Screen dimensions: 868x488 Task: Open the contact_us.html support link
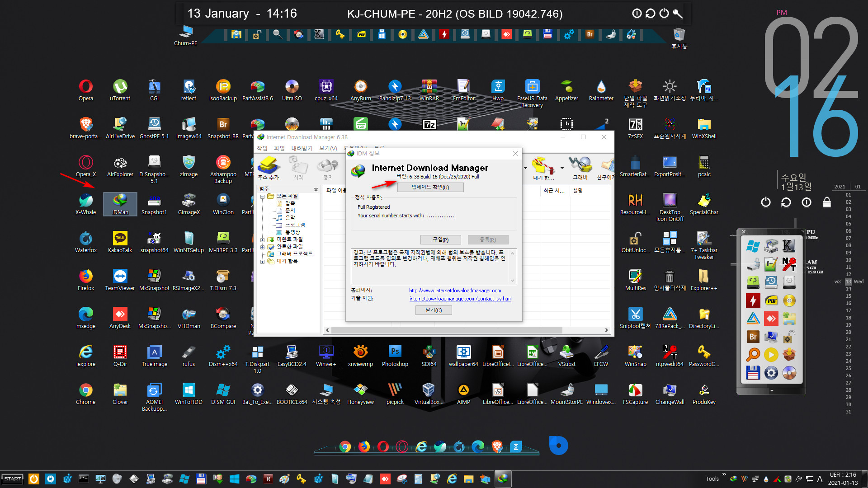pyautogui.click(x=460, y=299)
